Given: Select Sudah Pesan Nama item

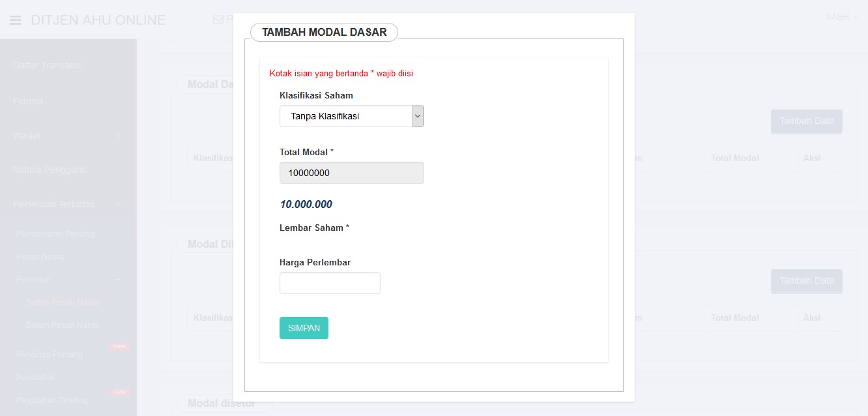Looking at the screenshot, I should pos(63,302).
